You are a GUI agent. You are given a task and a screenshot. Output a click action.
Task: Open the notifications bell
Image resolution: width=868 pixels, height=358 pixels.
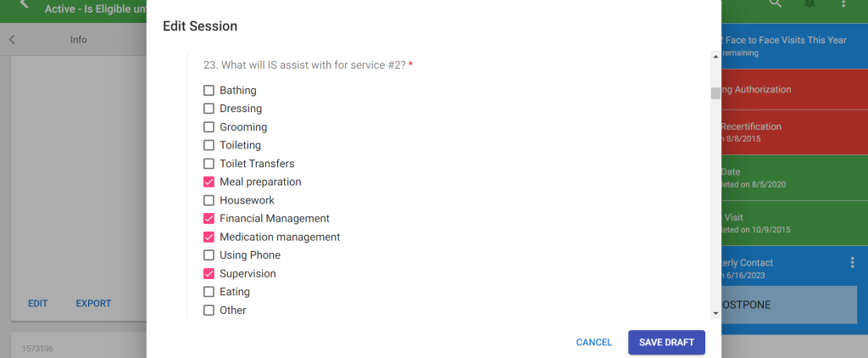(x=810, y=4)
